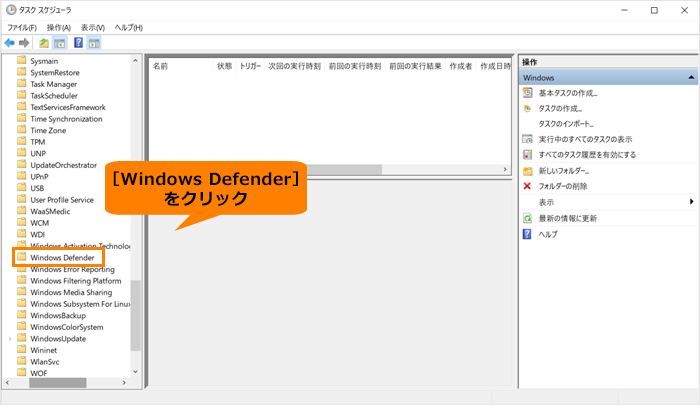Click the tree pane scroll-up arrow
Image resolution: width=700 pixels, height=405 pixels.
[136, 60]
